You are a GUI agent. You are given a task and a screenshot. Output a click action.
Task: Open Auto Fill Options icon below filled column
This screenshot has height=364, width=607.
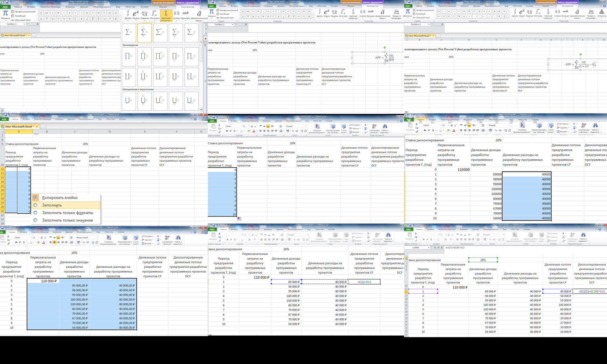click(239, 219)
